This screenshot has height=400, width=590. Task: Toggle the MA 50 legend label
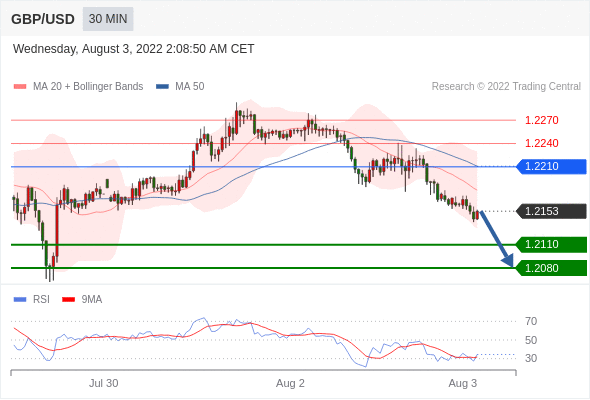tap(190, 87)
